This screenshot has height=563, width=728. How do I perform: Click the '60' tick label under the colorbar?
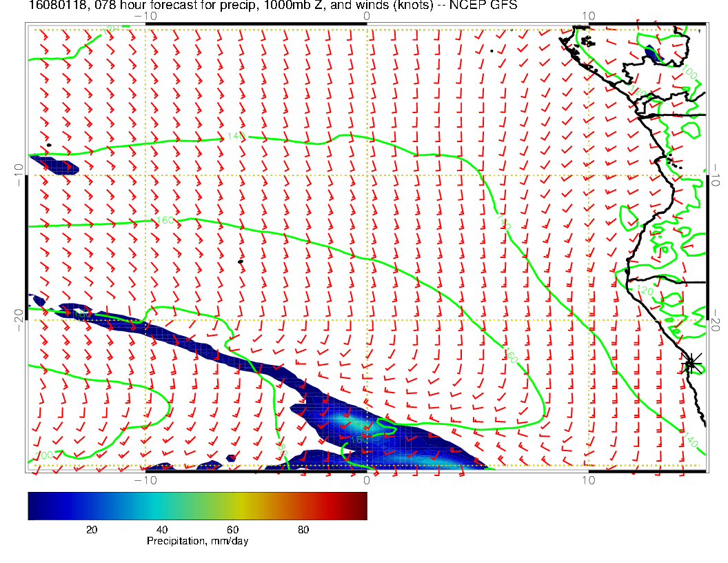tap(232, 530)
